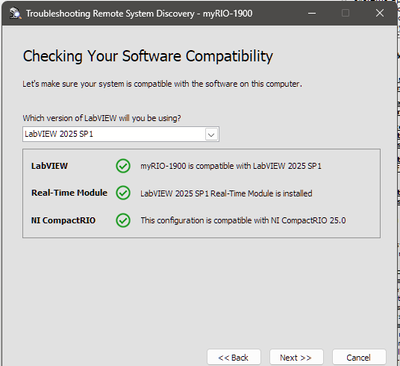Open the LabVIEW version dropdown arrow
Viewport: 400px width, 366px height.
point(211,134)
